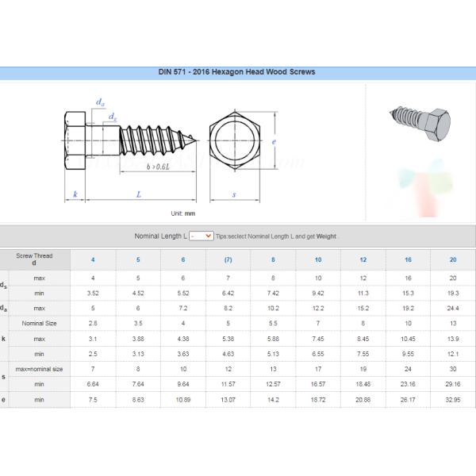This screenshot has width=476, height=476.
Task: Select thread size 12 column header
Action: click(x=363, y=259)
